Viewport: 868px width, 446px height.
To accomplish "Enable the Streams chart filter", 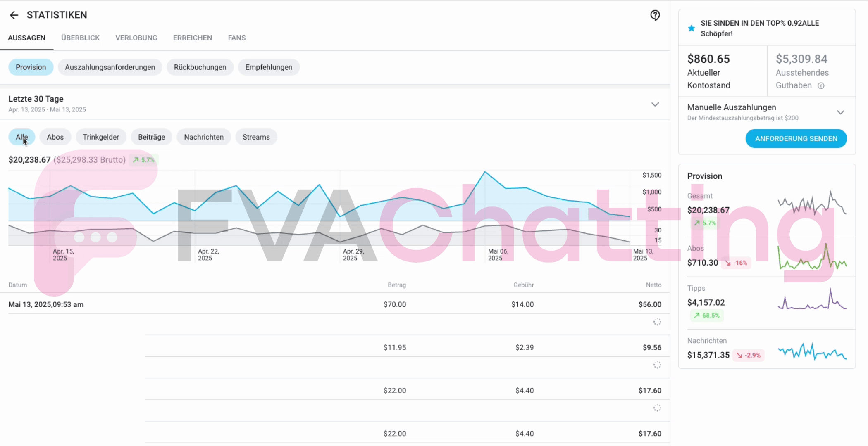I will tap(256, 137).
